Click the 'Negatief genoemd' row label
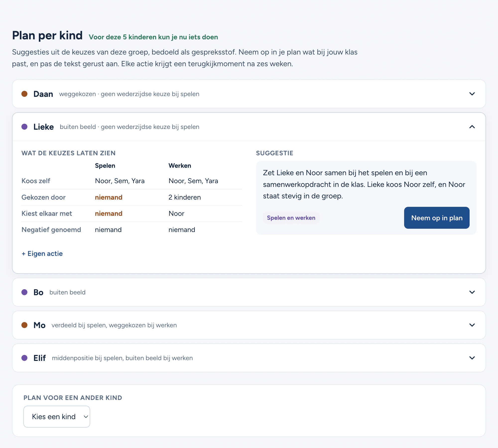Viewport: 498px width, 448px height. pyautogui.click(x=51, y=230)
